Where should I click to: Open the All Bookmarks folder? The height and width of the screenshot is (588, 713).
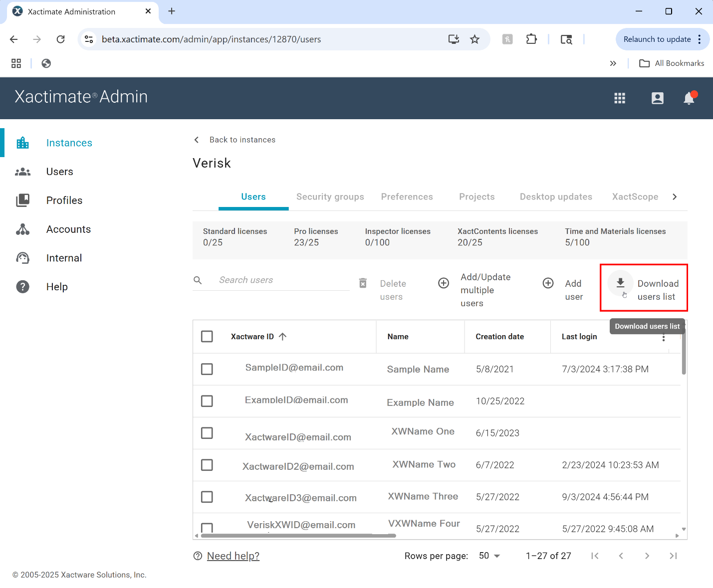coord(672,63)
